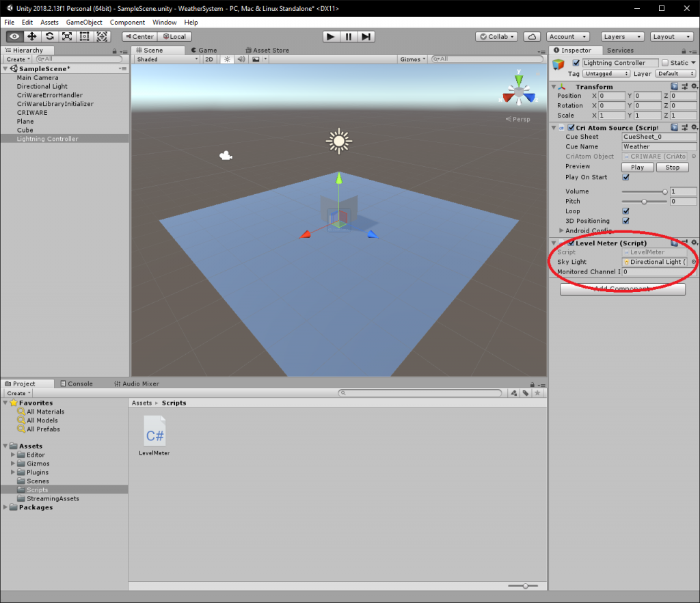Open the Tag dropdown showing Untagged
Image resolution: width=700 pixels, height=603 pixels.
[x=605, y=73]
